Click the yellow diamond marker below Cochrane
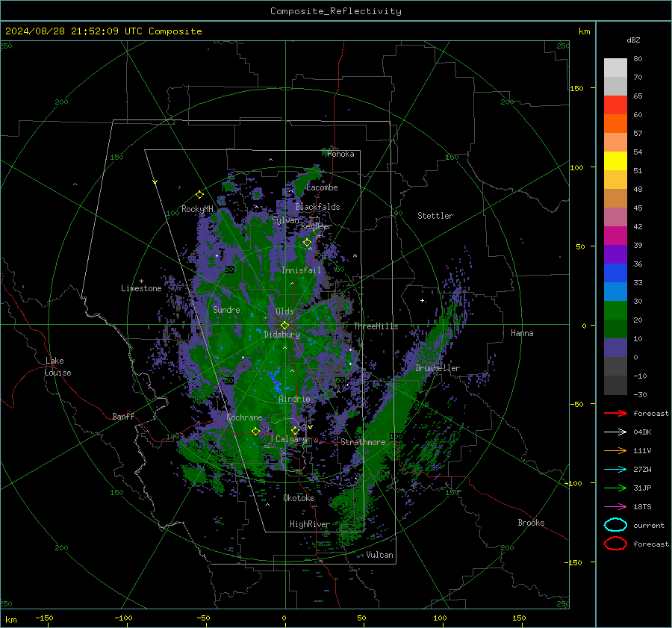Screen dimensions: 672x628 [255, 431]
